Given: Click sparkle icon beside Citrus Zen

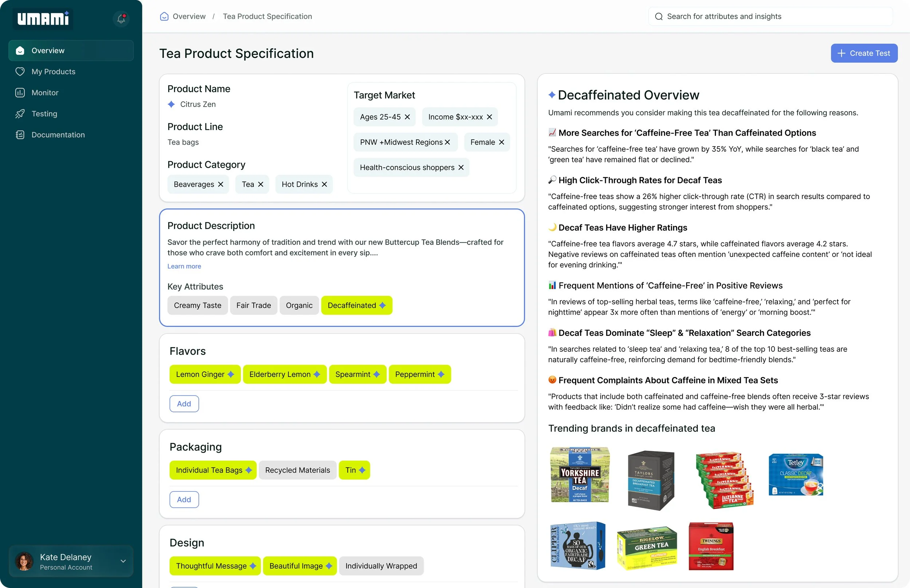Looking at the screenshot, I should click(x=171, y=104).
